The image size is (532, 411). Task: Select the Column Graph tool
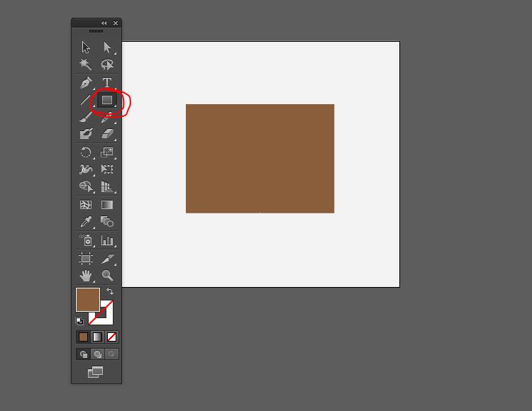click(107, 240)
